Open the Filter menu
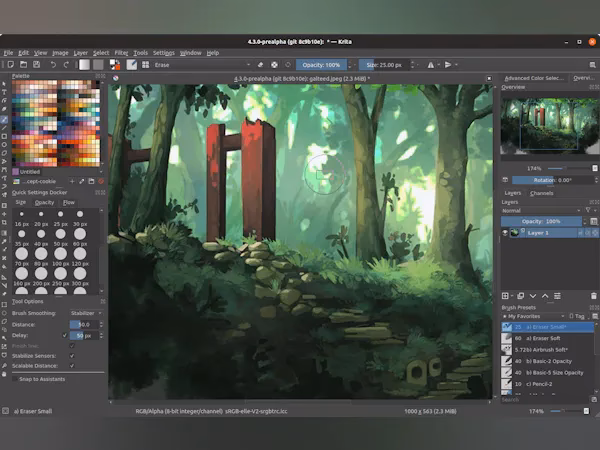 tap(121, 52)
